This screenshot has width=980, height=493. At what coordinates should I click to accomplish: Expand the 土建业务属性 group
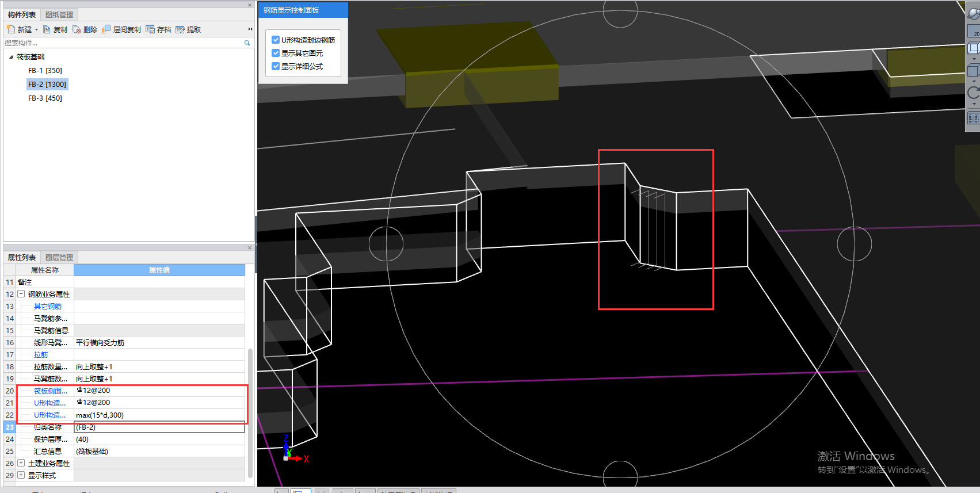21,463
